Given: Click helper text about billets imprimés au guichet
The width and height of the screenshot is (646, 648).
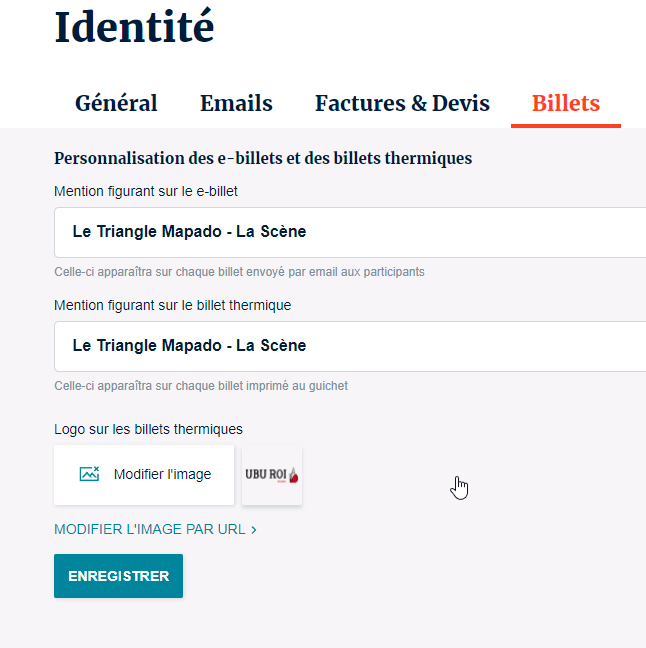Looking at the screenshot, I should pos(201,385).
